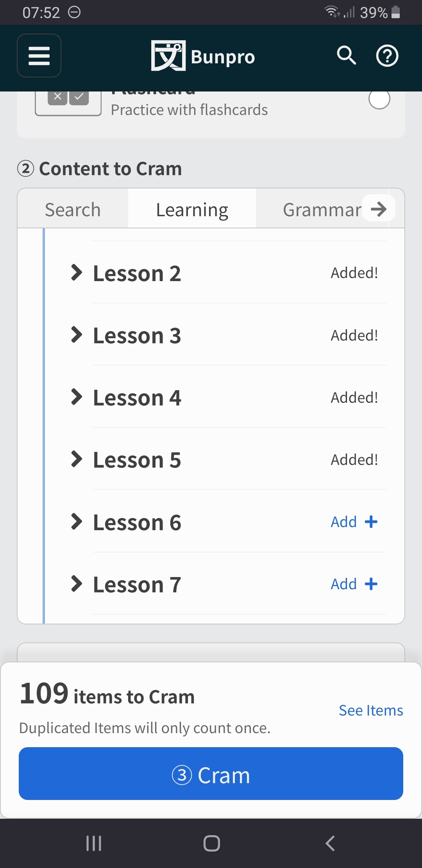Select the Flashcard practice radio button

pos(379,99)
